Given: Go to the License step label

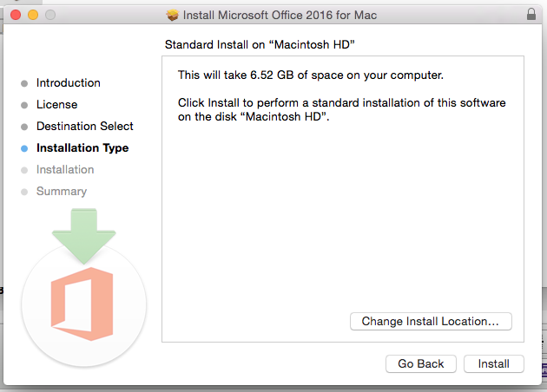Looking at the screenshot, I should (56, 105).
